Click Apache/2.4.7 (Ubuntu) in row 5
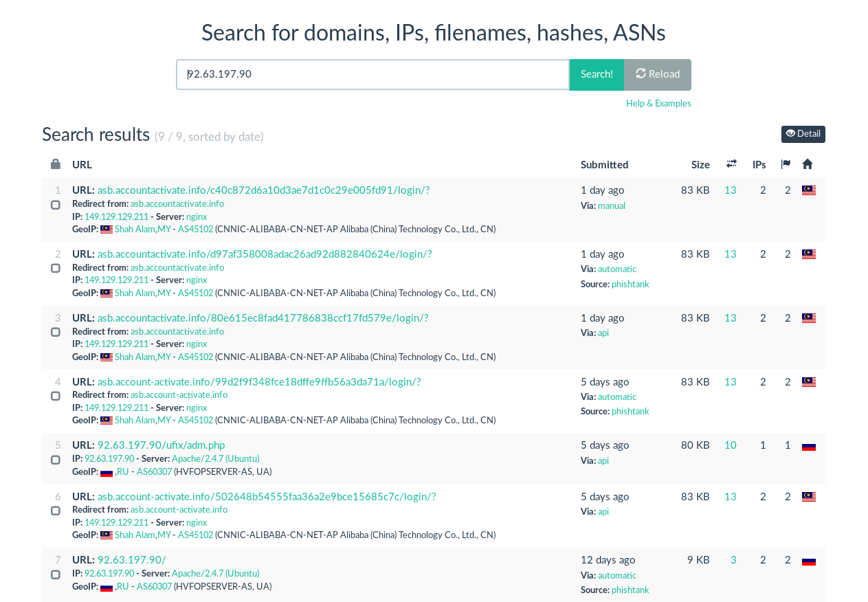This screenshot has height=602, width=868. (x=216, y=459)
